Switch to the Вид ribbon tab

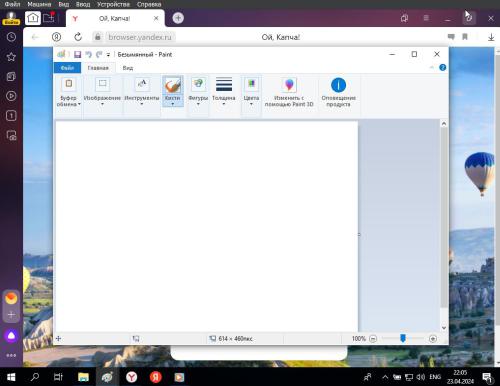(x=128, y=68)
